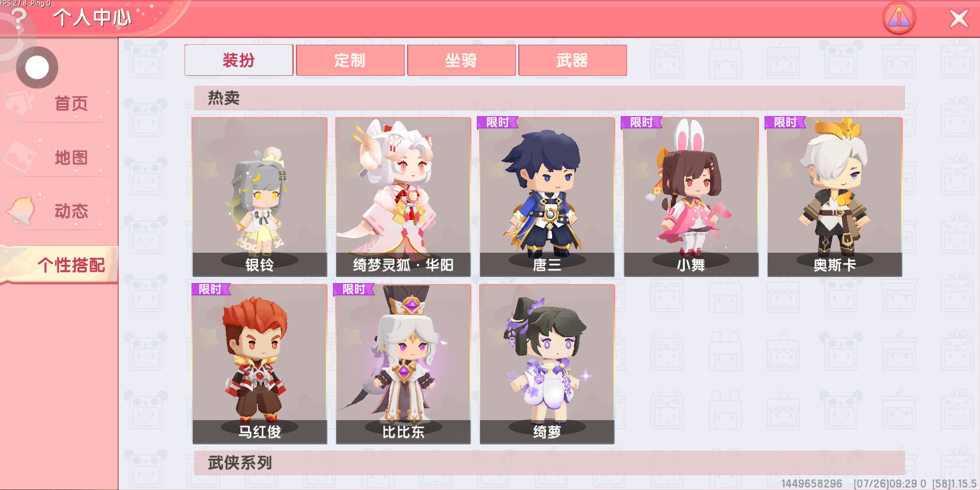Choose the 唐三 limited-time skin

547,197
